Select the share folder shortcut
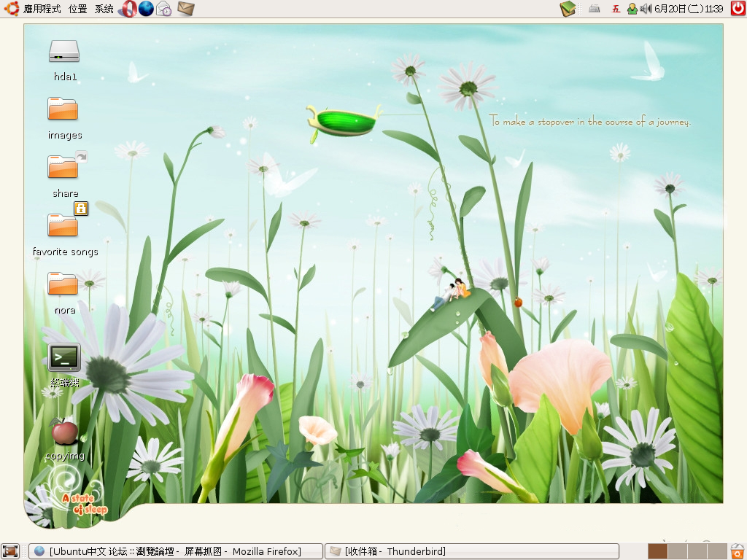The image size is (747, 560). (63, 167)
